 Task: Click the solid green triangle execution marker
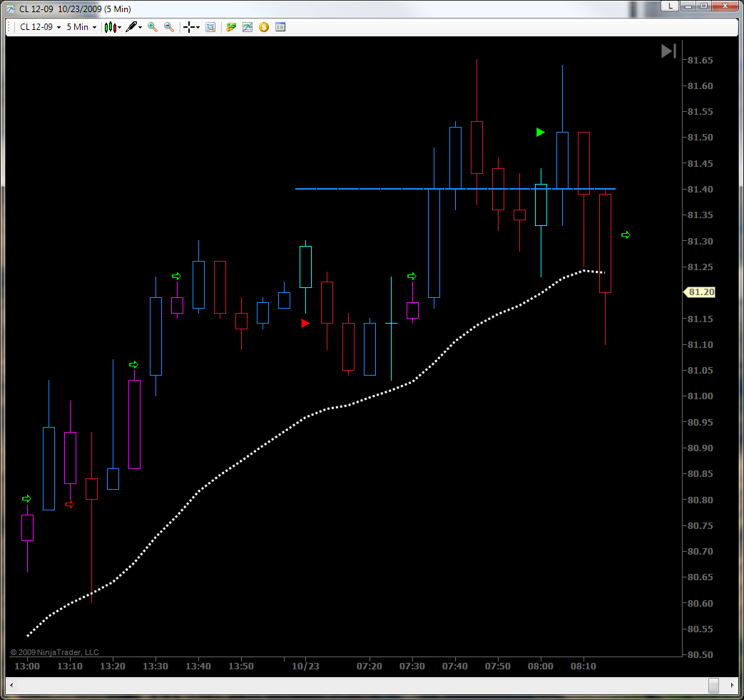pyautogui.click(x=540, y=133)
